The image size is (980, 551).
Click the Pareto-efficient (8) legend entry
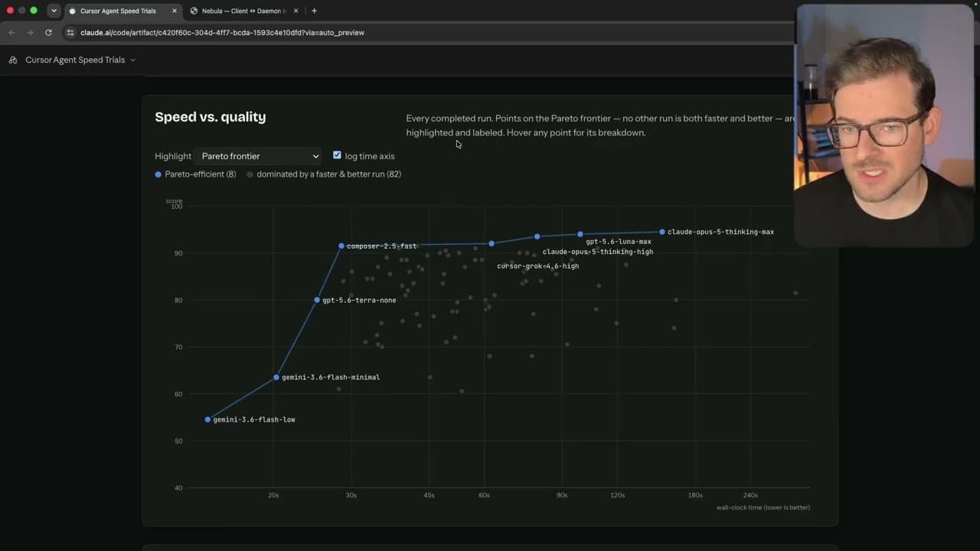click(195, 174)
